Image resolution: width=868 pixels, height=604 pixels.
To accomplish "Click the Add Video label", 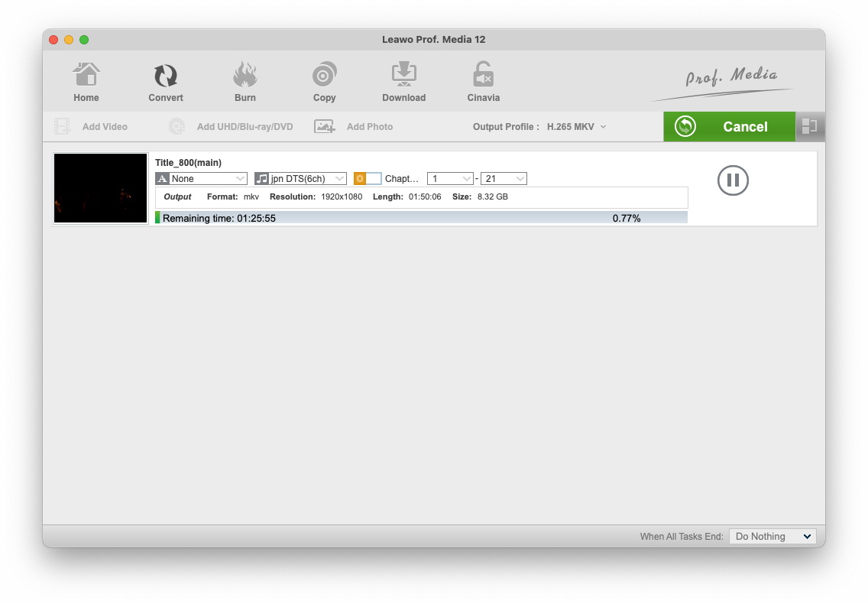I will click(105, 126).
